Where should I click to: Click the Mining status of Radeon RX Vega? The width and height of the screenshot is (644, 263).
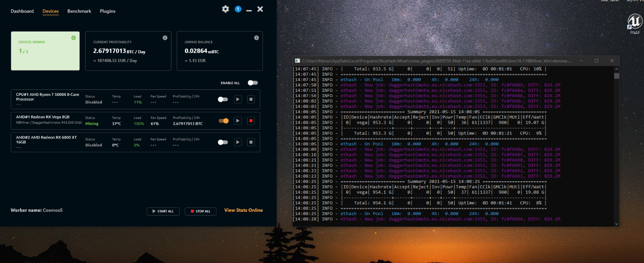coord(92,124)
